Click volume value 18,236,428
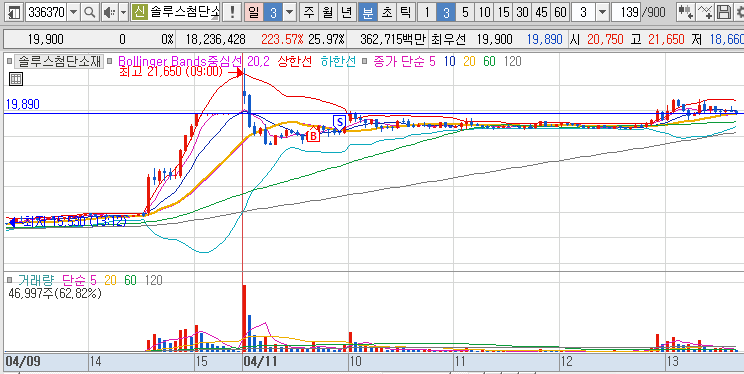The height and width of the screenshot is (374, 744). [216, 40]
